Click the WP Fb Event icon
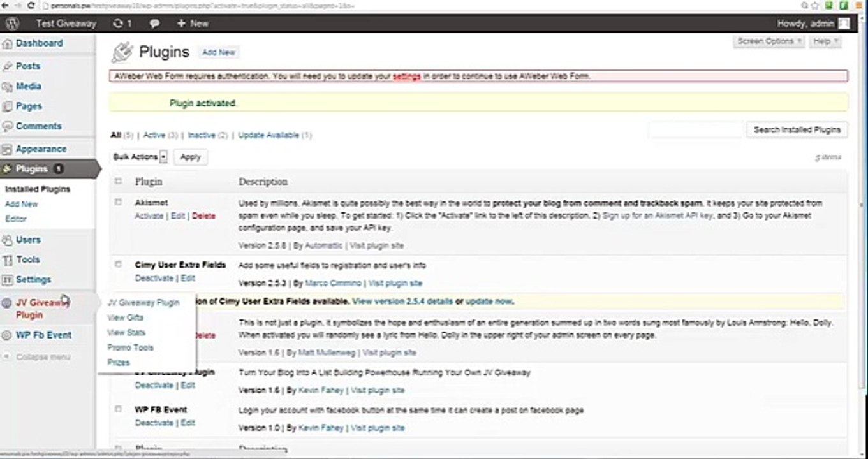Viewport: 868px width, 459px height. pyautogui.click(x=7, y=335)
